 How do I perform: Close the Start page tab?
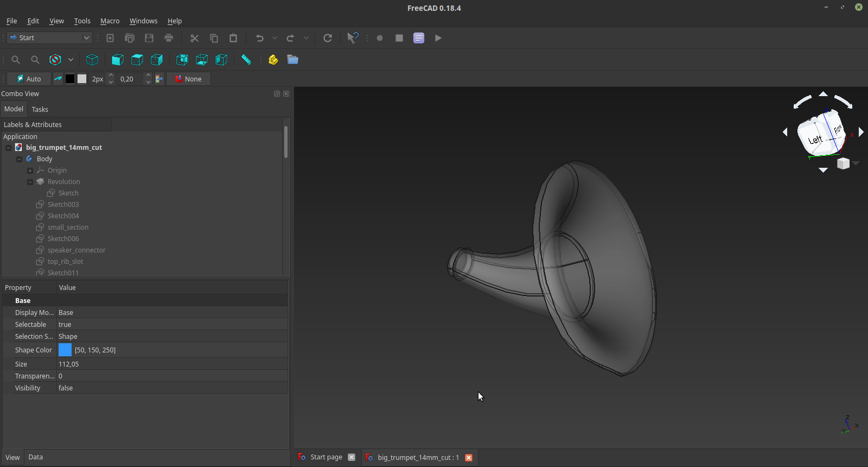(x=352, y=457)
